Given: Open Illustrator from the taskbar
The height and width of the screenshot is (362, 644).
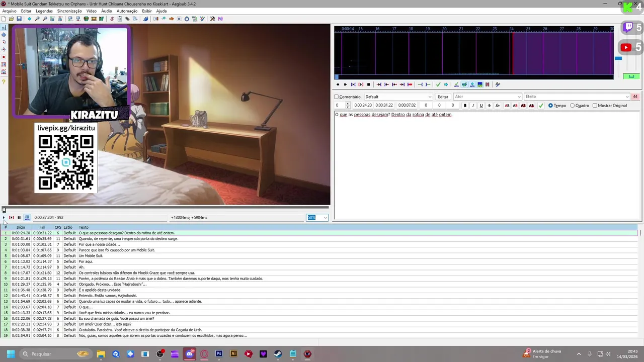Looking at the screenshot, I should click(x=233, y=354).
